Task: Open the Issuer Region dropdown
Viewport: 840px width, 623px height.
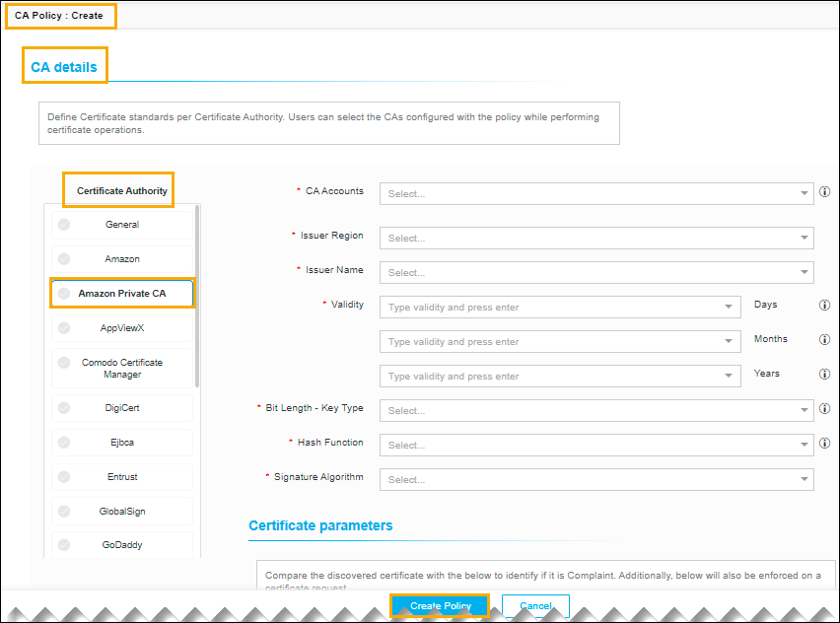Action: 596,238
